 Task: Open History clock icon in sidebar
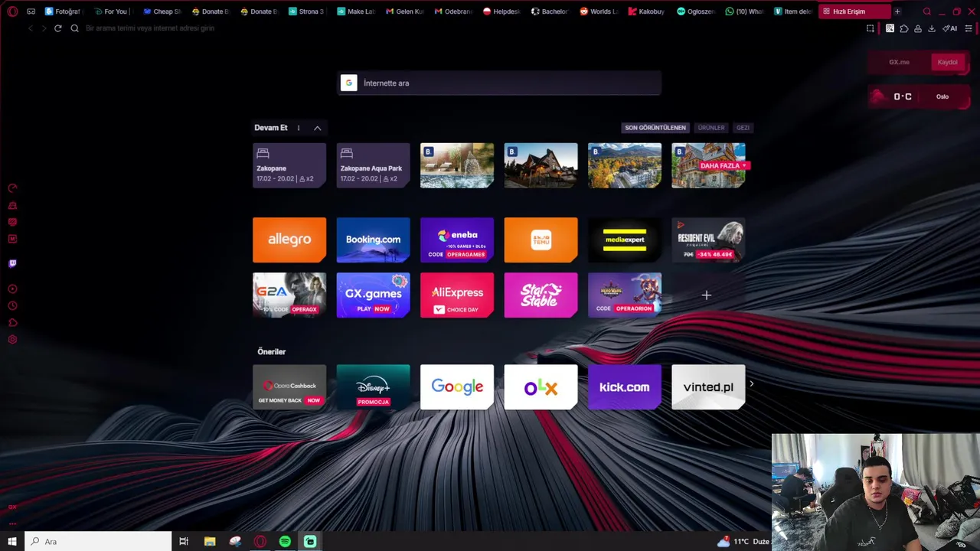(x=12, y=306)
